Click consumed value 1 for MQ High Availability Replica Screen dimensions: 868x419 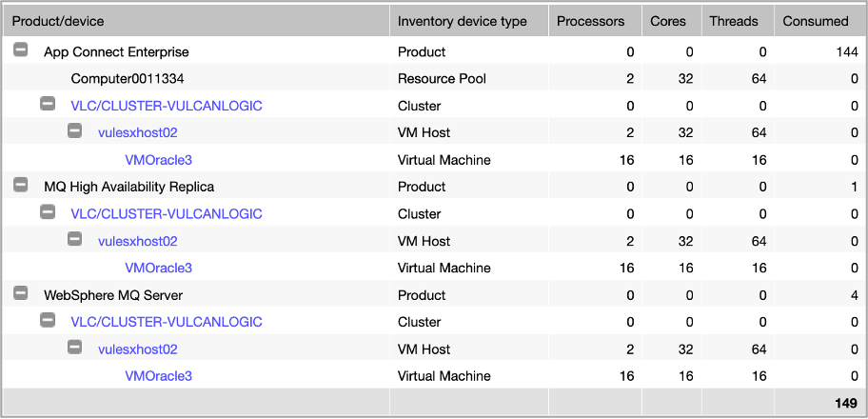point(856,188)
